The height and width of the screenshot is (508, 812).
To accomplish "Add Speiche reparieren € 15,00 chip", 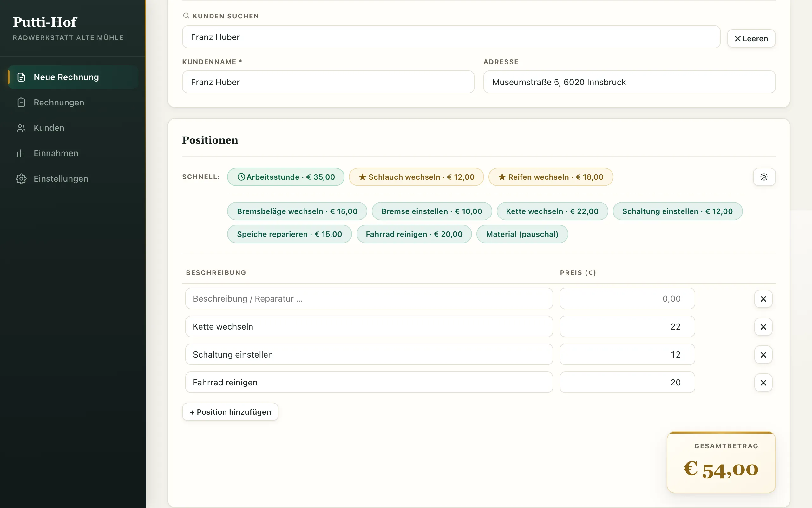I will [289, 234].
